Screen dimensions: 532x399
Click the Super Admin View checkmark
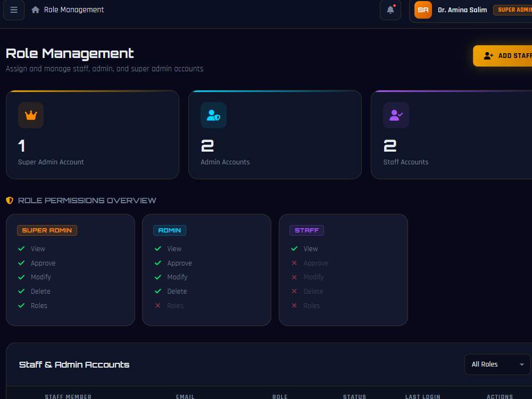click(x=21, y=248)
